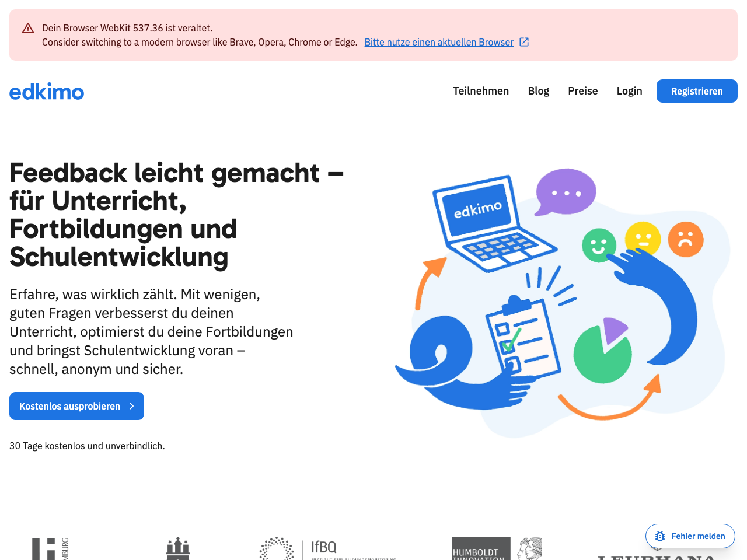Click the Registrieren button
The width and height of the screenshot is (747, 560).
click(x=696, y=91)
